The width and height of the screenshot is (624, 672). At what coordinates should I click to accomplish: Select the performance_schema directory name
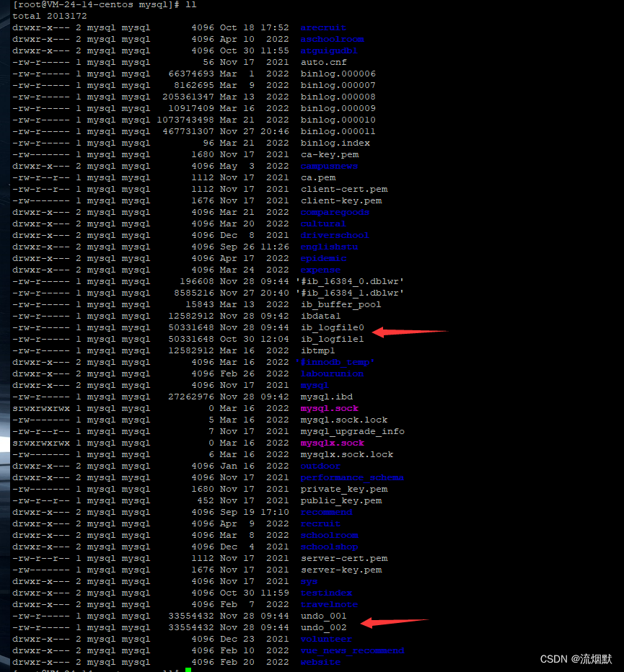tap(352, 478)
